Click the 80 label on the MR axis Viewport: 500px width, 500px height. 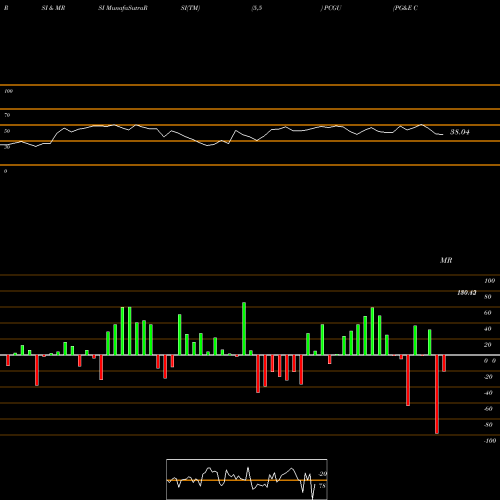pyautogui.click(x=488, y=297)
